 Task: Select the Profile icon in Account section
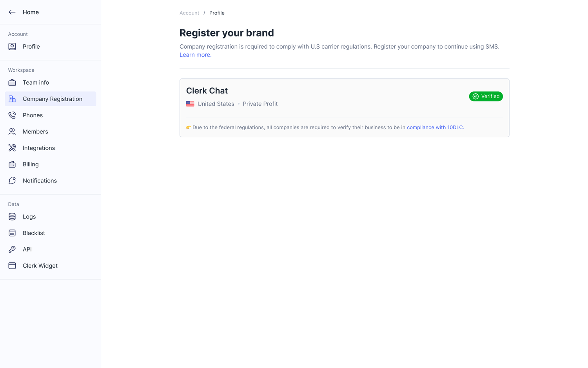(12, 46)
